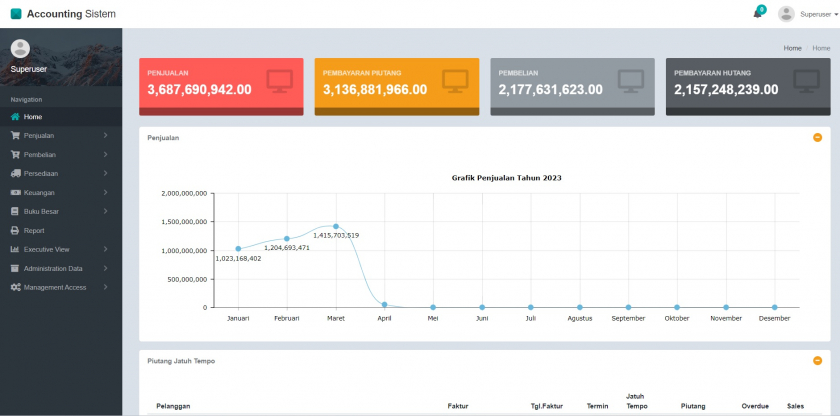Image resolution: width=840 pixels, height=416 pixels.
Task: Click the Keuangan money icon in sidebar
Action: pyautogui.click(x=15, y=193)
